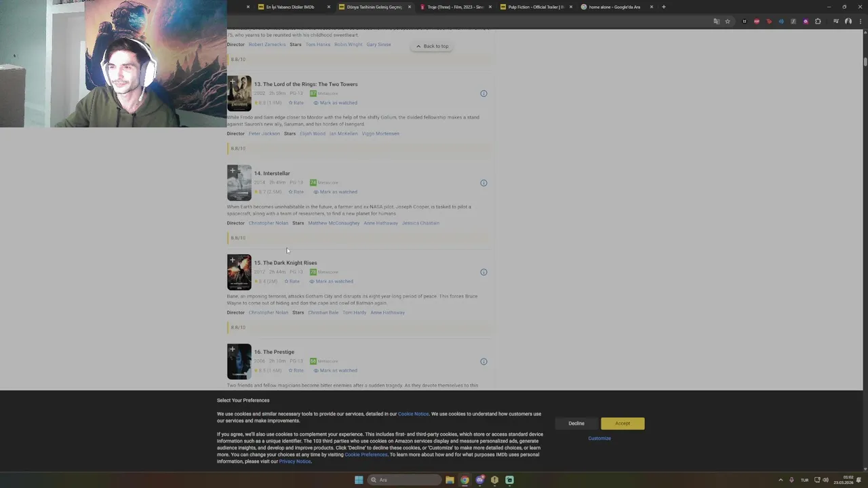Open director Peter Jackson's page
The height and width of the screenshot is (488, 868).
point(264,134)
